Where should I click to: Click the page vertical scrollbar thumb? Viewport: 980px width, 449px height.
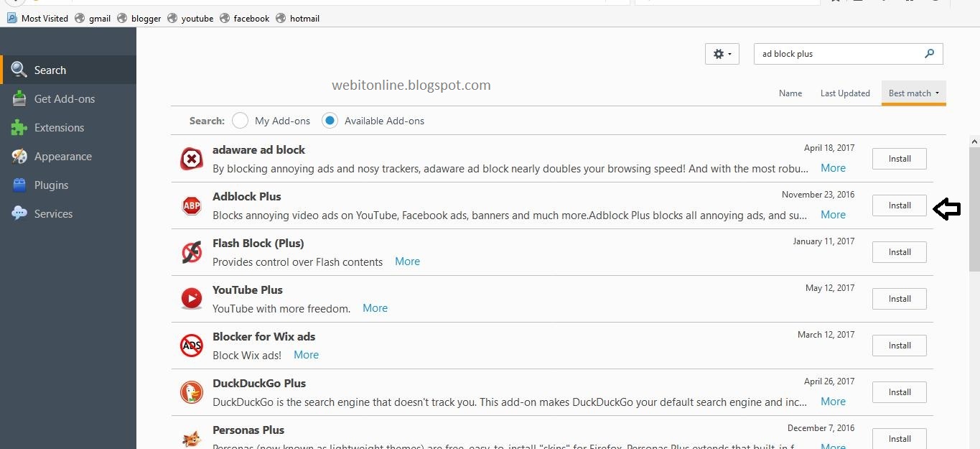coord(974,208)
